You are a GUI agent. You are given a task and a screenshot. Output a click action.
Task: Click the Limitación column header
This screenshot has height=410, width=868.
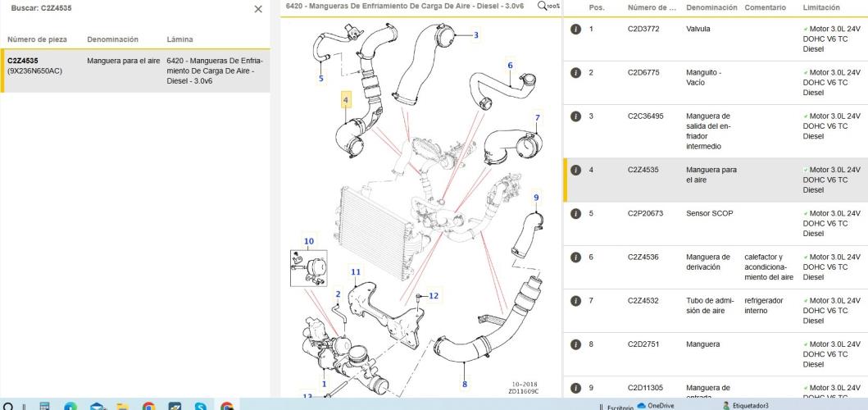point(821,7)
